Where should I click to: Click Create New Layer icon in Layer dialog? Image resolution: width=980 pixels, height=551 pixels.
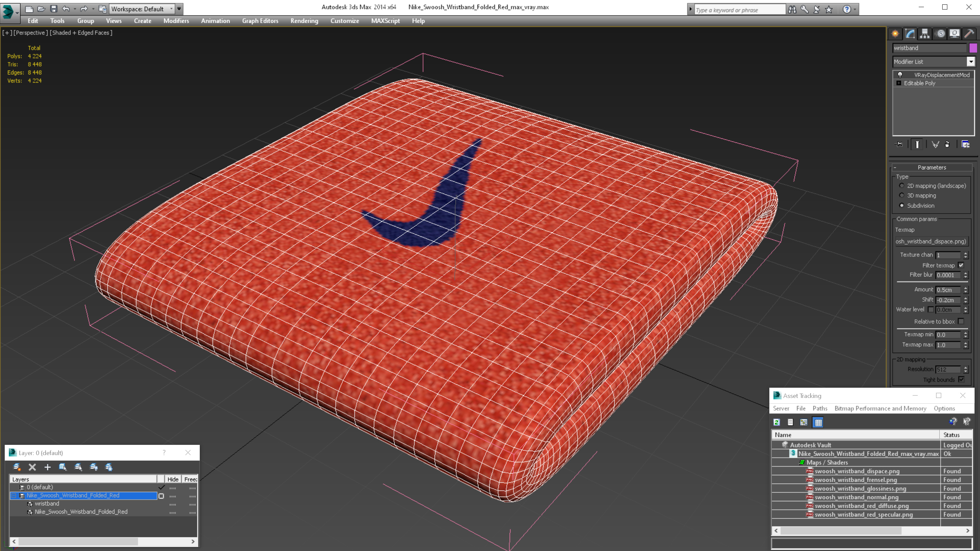click(x=17, y=467)
